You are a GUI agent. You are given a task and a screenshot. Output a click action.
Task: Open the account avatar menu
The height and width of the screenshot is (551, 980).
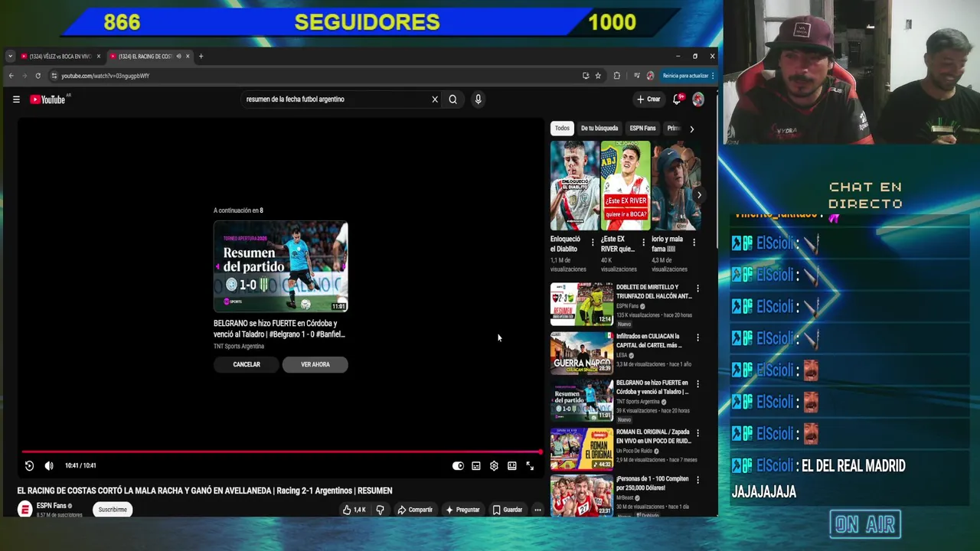(698, 99)
